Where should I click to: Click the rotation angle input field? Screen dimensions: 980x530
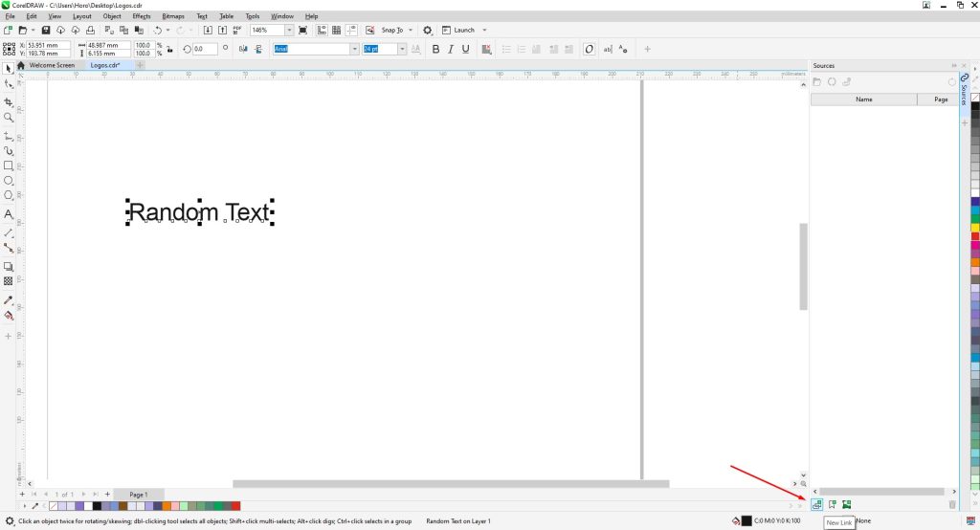[205, 49]
